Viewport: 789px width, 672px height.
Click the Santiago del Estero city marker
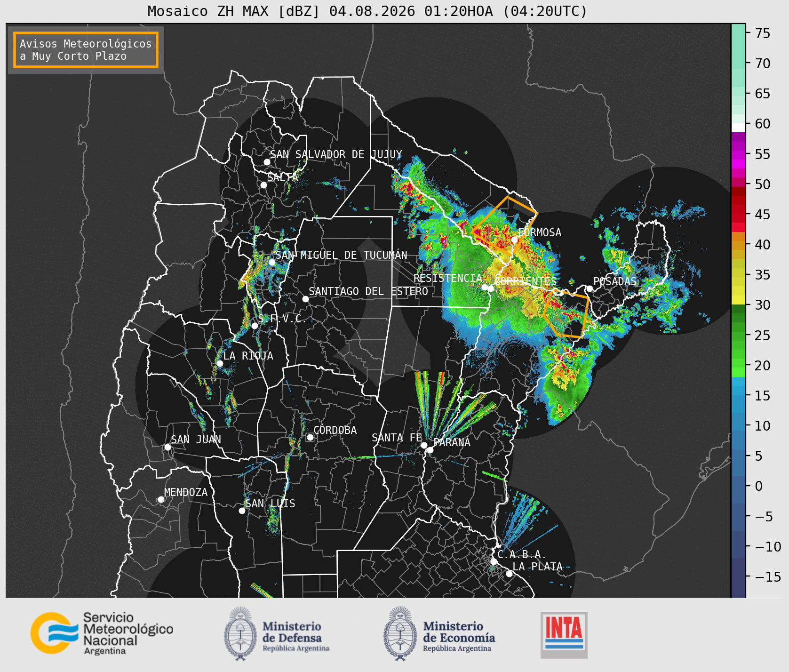click(305, 299)
